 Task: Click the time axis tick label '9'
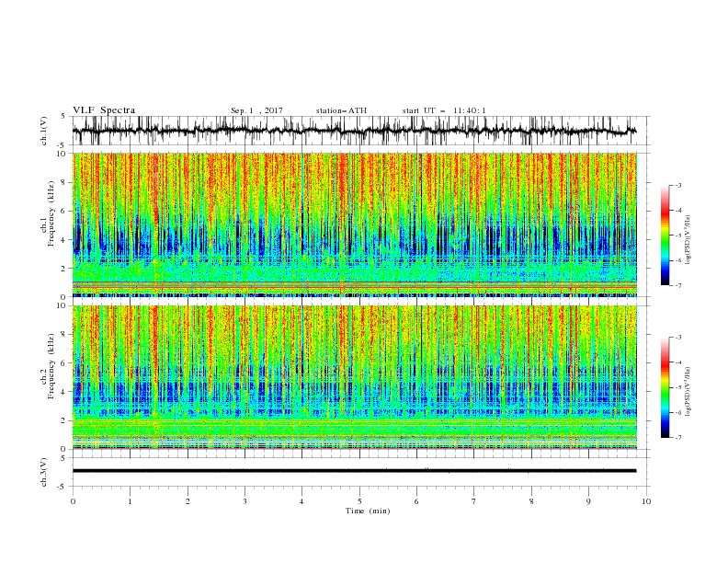point(588,501)
